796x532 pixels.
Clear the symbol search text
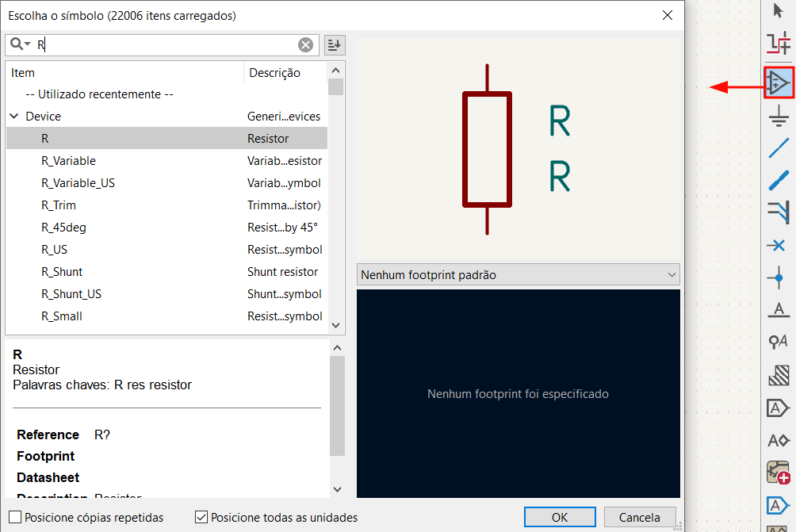305,45
